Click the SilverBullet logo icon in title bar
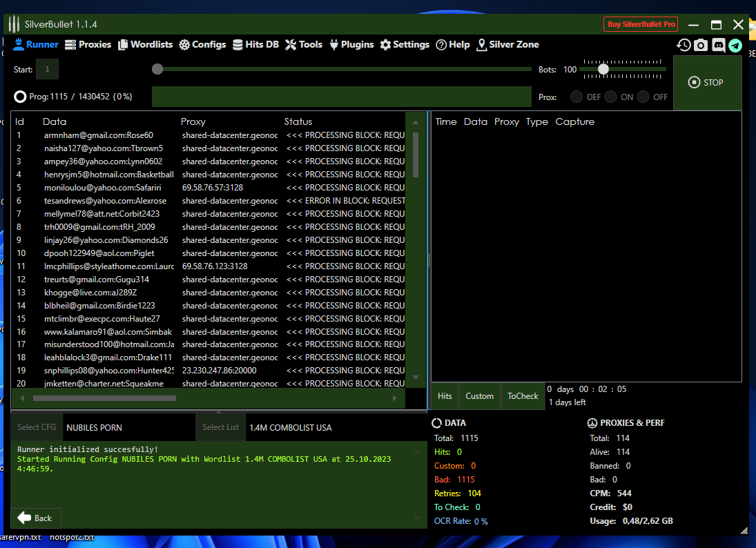The height and width of the screenshot is (548, 756). (14, 23)
